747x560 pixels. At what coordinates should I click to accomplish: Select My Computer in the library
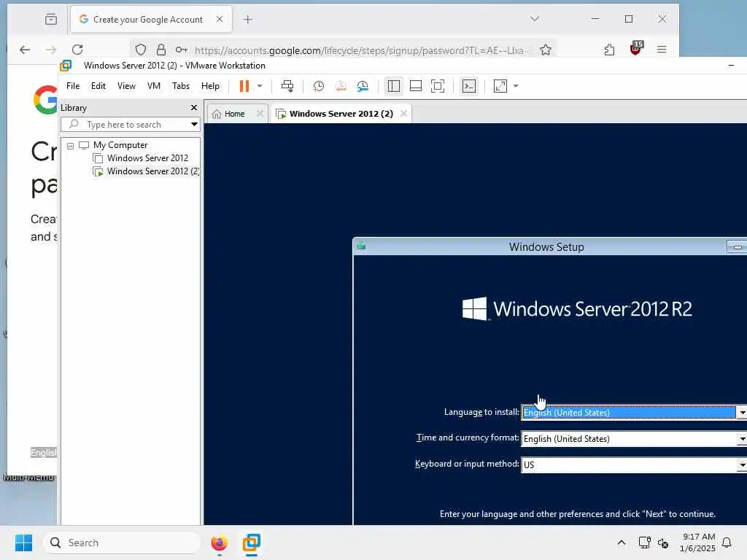tap(120, 145)
